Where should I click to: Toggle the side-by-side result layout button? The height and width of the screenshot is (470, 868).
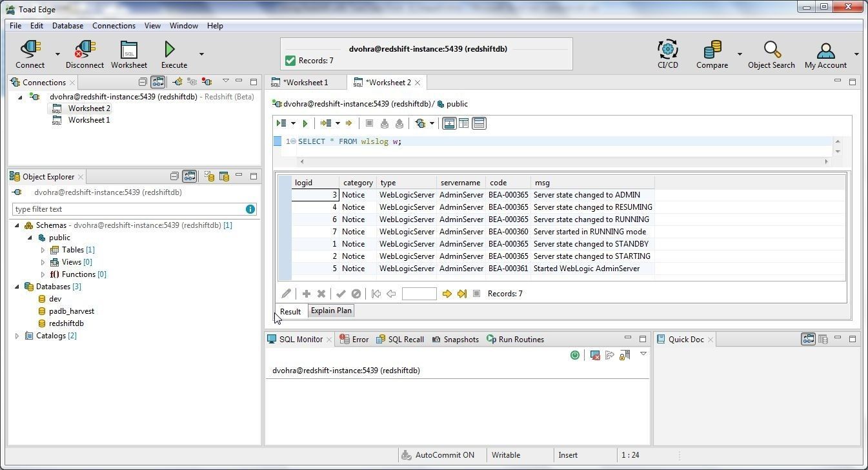(463, 123)
